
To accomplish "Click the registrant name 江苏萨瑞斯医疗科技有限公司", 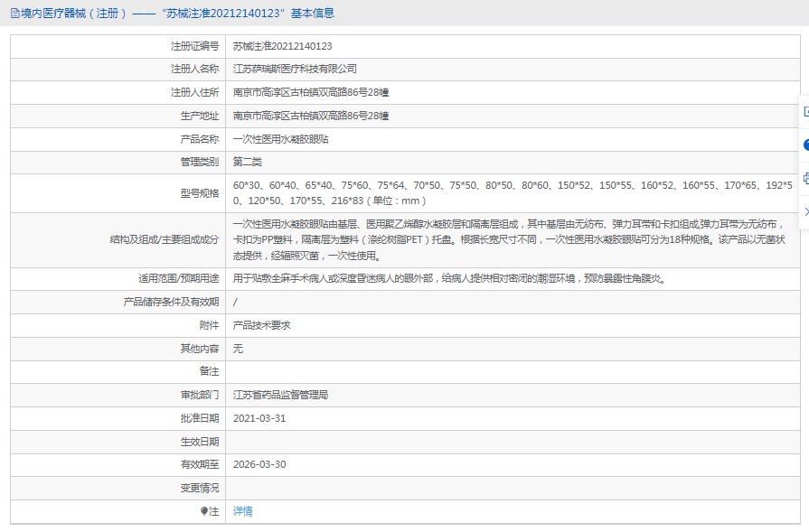I will click(295, 69).
